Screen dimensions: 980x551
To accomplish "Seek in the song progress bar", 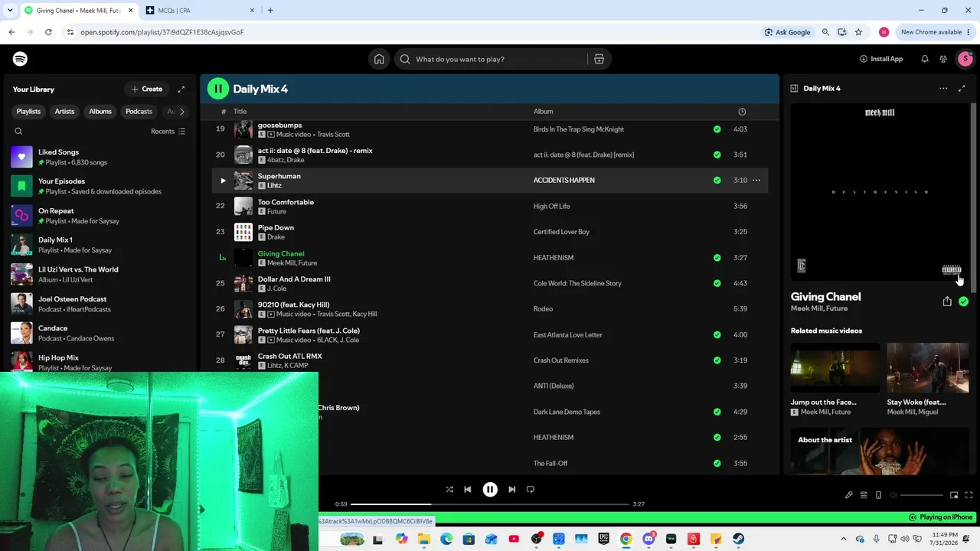I will pos(490,504).
